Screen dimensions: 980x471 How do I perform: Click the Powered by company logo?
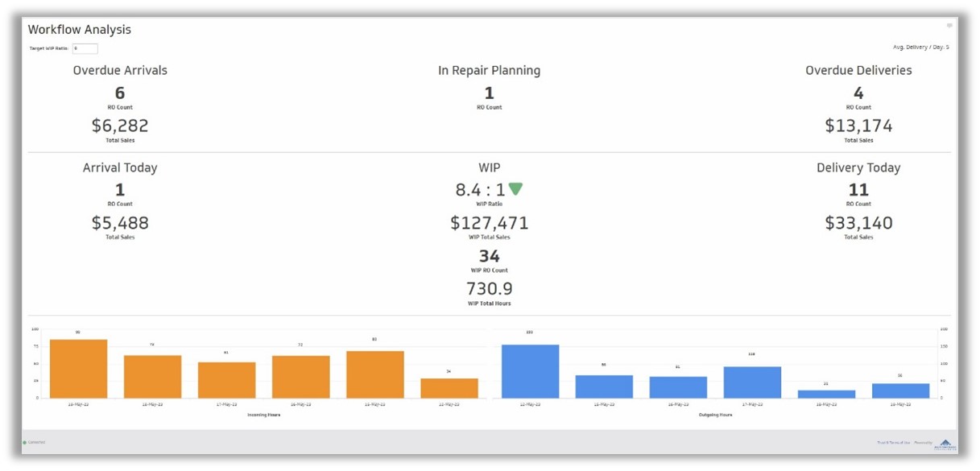(945, 444)
